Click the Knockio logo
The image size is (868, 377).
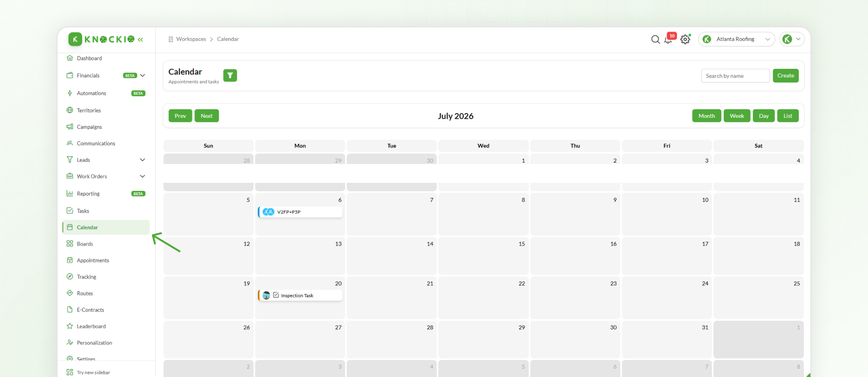point(101,39)
